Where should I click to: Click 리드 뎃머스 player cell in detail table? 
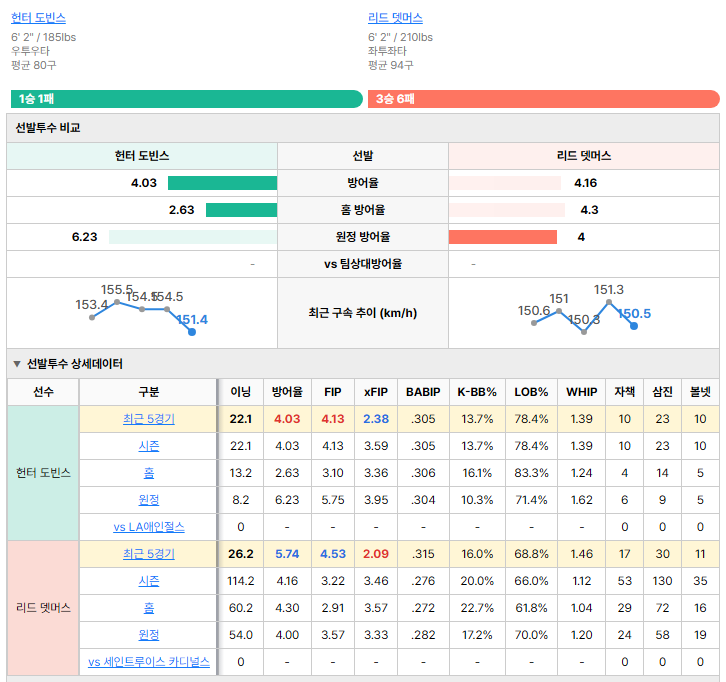click(x=43, y=608)
